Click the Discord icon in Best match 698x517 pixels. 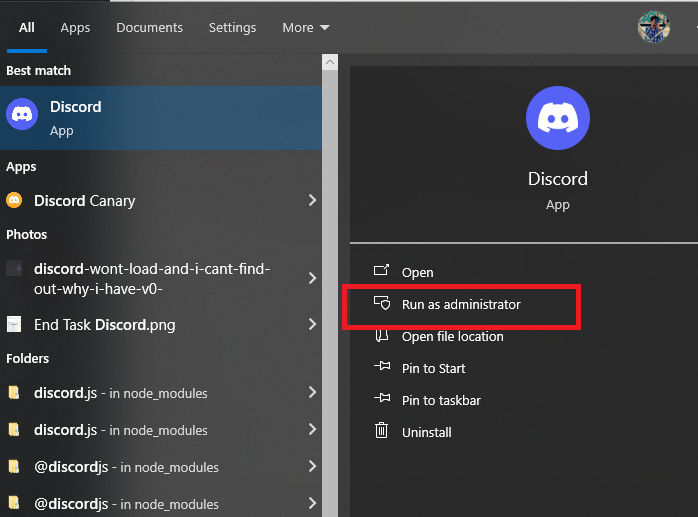[x=22, y=115]
